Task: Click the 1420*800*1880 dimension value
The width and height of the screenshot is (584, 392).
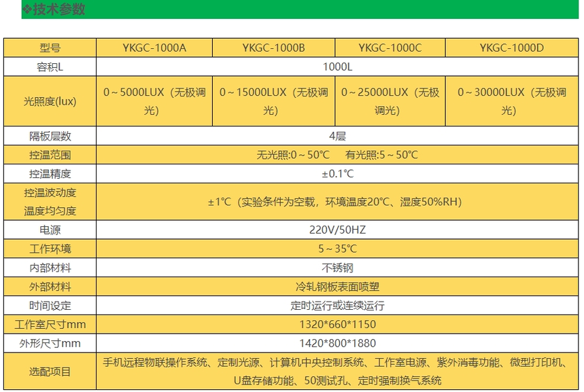Action: coord(337,343)
